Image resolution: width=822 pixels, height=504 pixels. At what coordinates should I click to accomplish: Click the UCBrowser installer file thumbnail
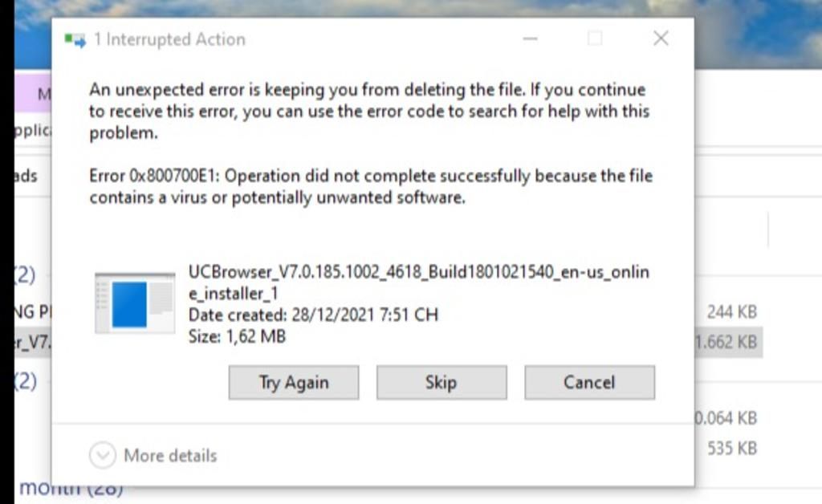point(134,303)
